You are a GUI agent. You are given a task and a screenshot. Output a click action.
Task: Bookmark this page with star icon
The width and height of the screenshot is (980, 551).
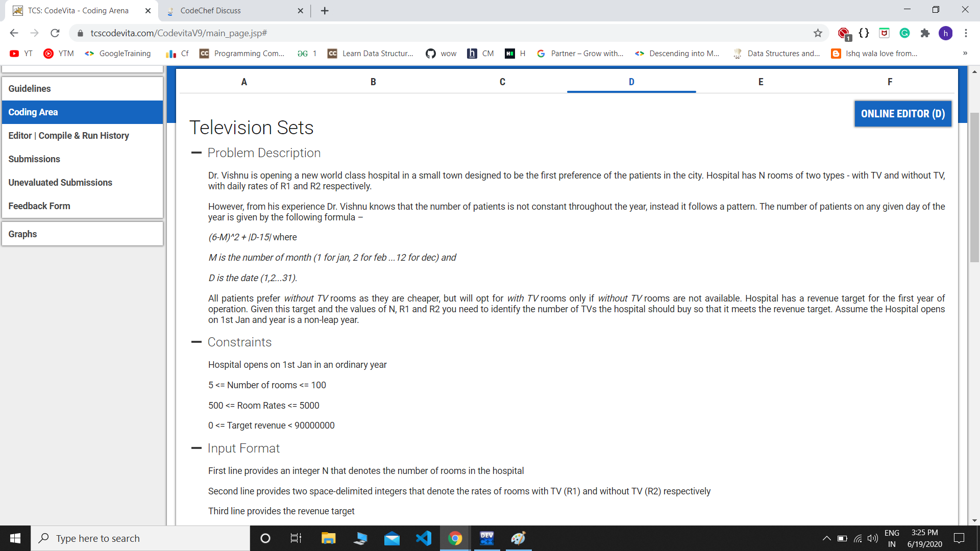click(818, 33)
